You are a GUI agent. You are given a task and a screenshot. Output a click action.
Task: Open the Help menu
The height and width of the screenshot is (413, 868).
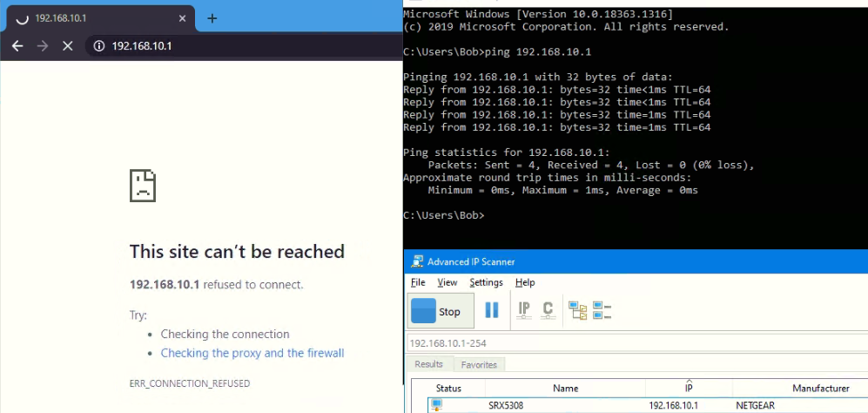pyautogui.click(x=525, y=282)
